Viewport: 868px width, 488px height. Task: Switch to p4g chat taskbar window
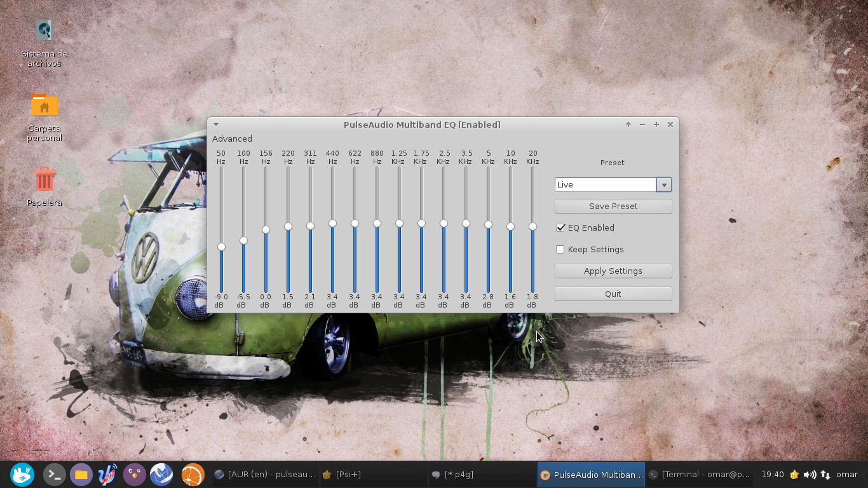click(482, 475)
